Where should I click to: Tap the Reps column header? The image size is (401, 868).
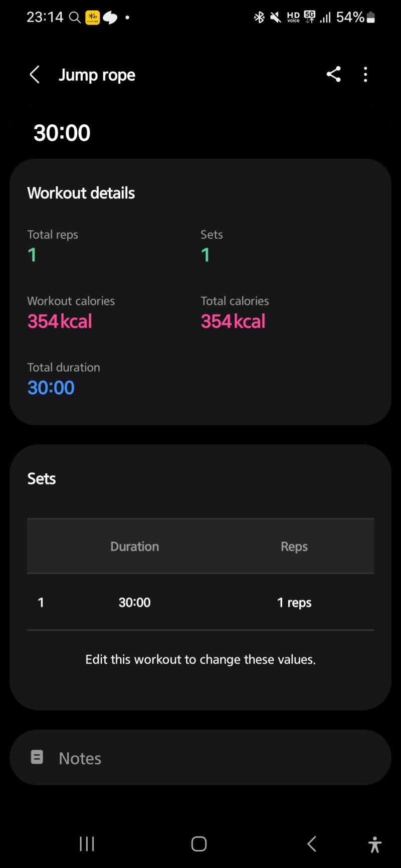tap(294, 547)
